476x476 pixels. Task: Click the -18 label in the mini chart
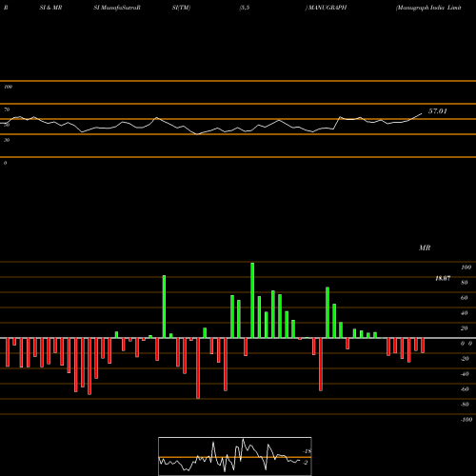tap(307, 451)
